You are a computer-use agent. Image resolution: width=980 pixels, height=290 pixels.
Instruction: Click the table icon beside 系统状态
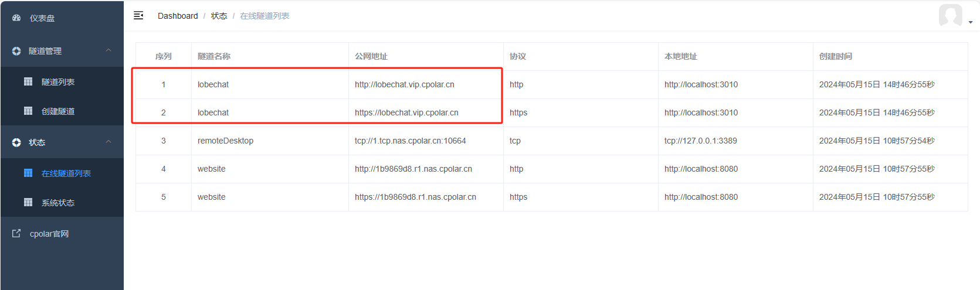click(28, 202)
